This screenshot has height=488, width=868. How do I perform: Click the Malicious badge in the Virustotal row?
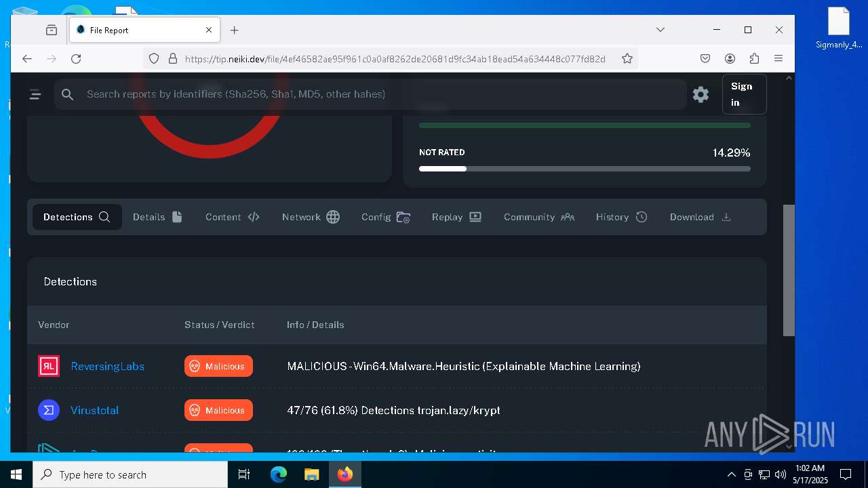pos(218,410)
